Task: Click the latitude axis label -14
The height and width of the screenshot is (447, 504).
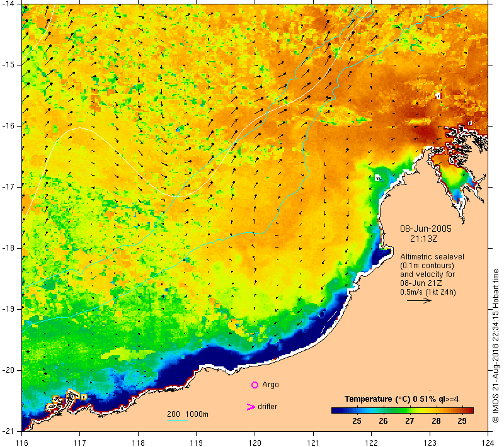Action: click(x=8, y=4)
